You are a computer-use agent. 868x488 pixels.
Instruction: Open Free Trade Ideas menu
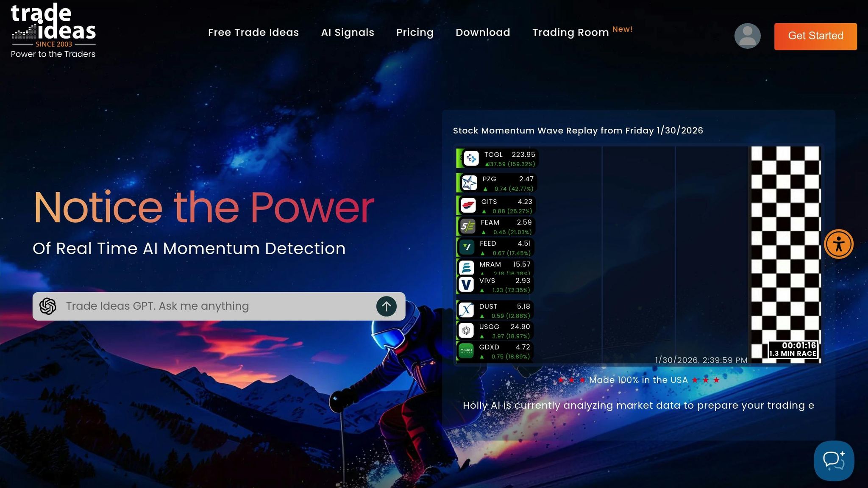253,33
